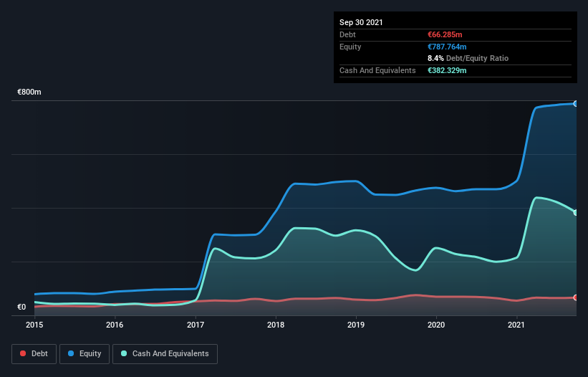Click the €66.285m debt value
The width and height of the screenshot is (588, 377).
point(445,34)
